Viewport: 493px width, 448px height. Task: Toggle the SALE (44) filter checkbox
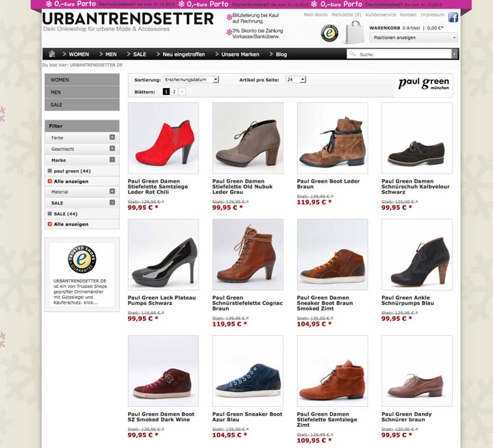pos(49,213)
